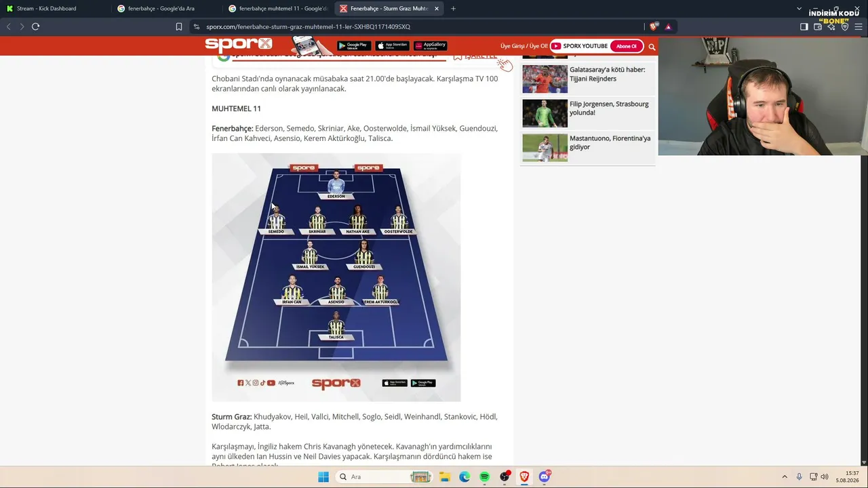Image resolution: width=868 pixels, height=488 pixels.
Task: Open volume speaker tray icon
Action: click(825, 476)
